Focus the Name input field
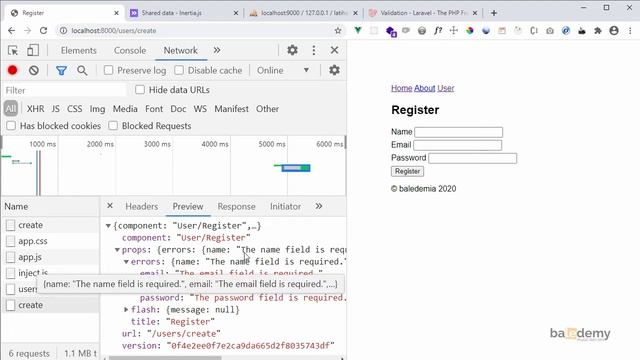This screenshot has width=640, height=360. tap(458, 132)
